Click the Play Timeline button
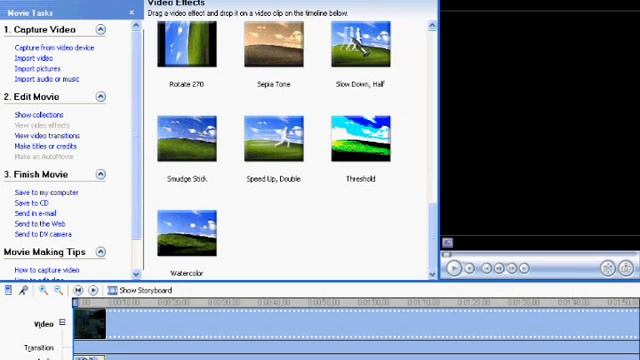This screenshot has height=360, width=640. tap(93, 290)
